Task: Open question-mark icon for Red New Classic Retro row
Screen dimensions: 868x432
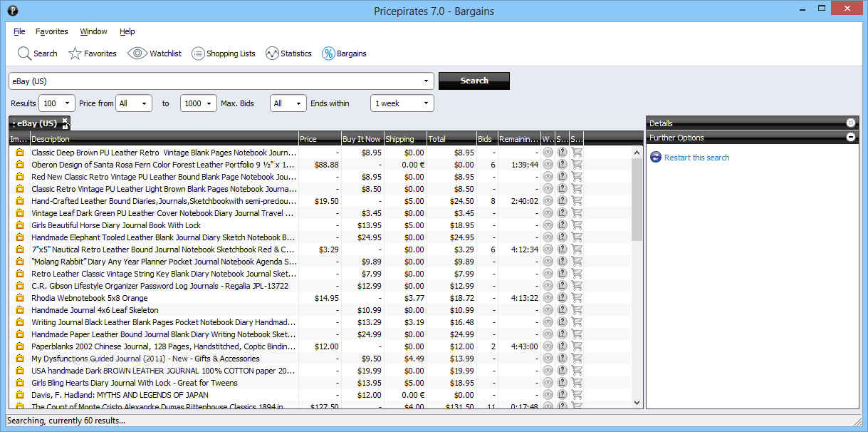Action: [x=562, y=177]
